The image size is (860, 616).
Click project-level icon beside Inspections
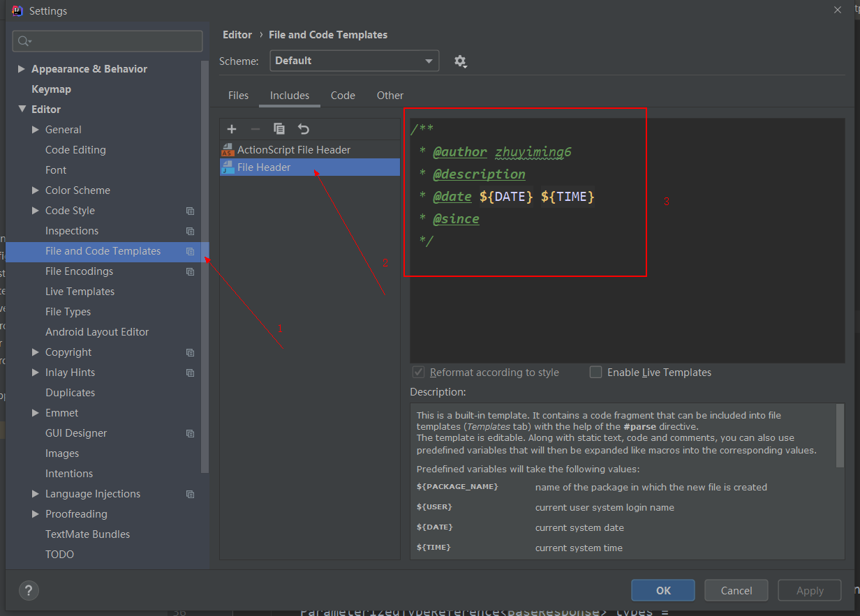[190, 231]
